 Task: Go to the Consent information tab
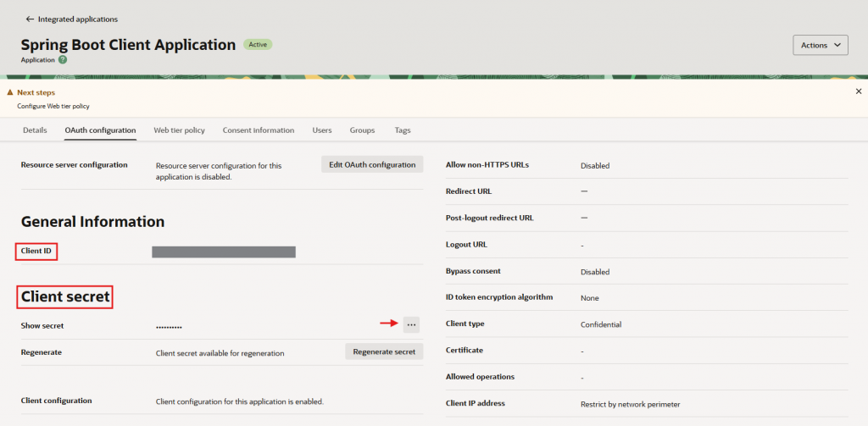(259, 130)
